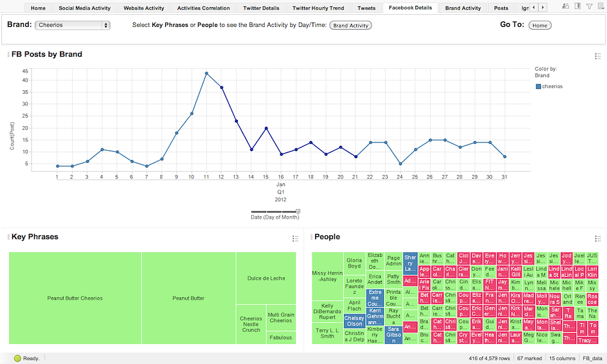Image resolution: width=607 pixels, height=364 pixels.
Task: Click the '67 marked' status text
Action: (x=529, y=359)
